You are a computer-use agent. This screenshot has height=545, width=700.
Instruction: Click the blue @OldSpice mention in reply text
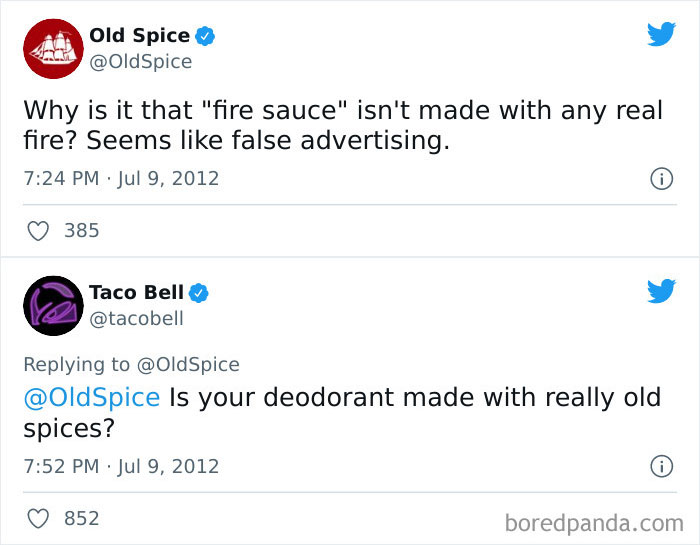91,397
